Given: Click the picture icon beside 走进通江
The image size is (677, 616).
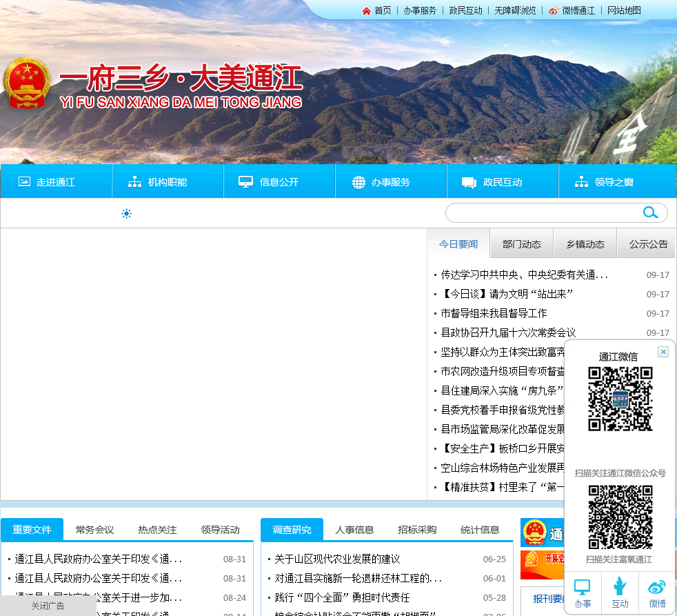Looking at the screenshot, I should [24, 181].
